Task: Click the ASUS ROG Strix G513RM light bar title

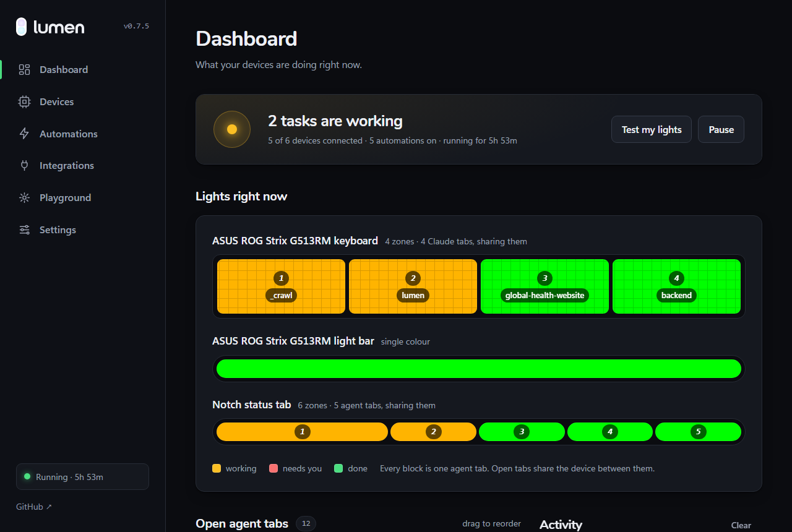Action: click(x=293, y=341)
